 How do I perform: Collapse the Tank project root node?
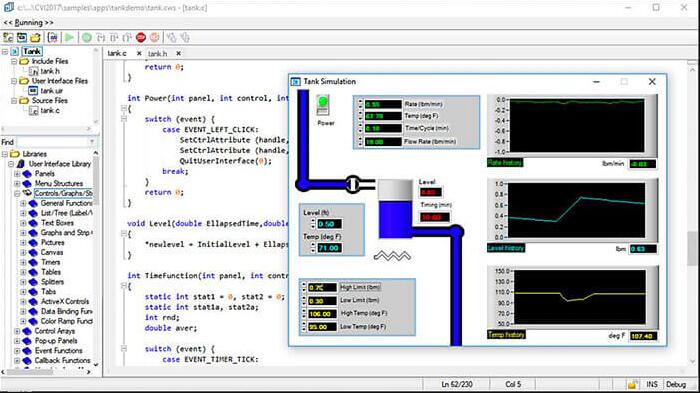(x=5, y=51)
